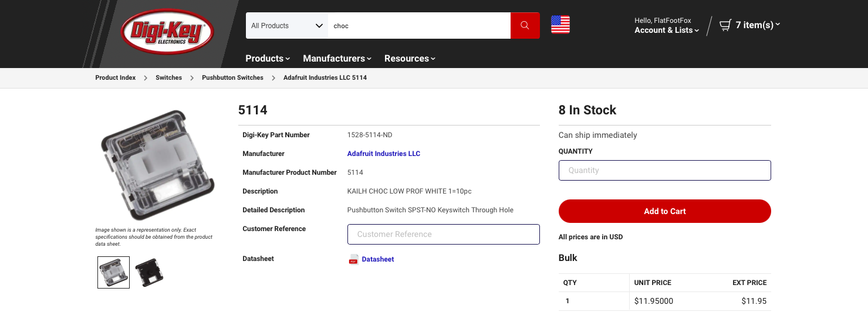Select the first white keyswitch thumbnail
Screen dimensions: 868x322
pos(113,272)
